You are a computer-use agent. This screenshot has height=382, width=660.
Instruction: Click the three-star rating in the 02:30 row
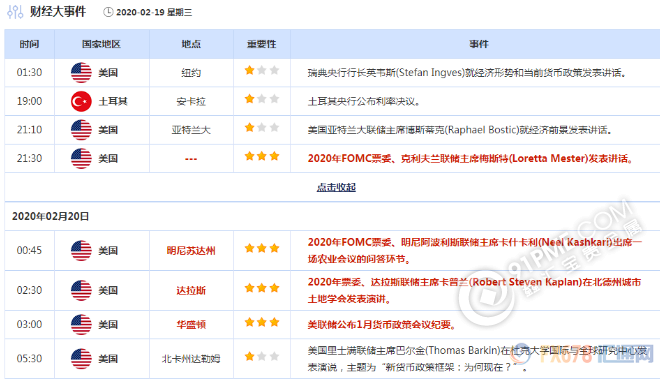pos(262,288)
